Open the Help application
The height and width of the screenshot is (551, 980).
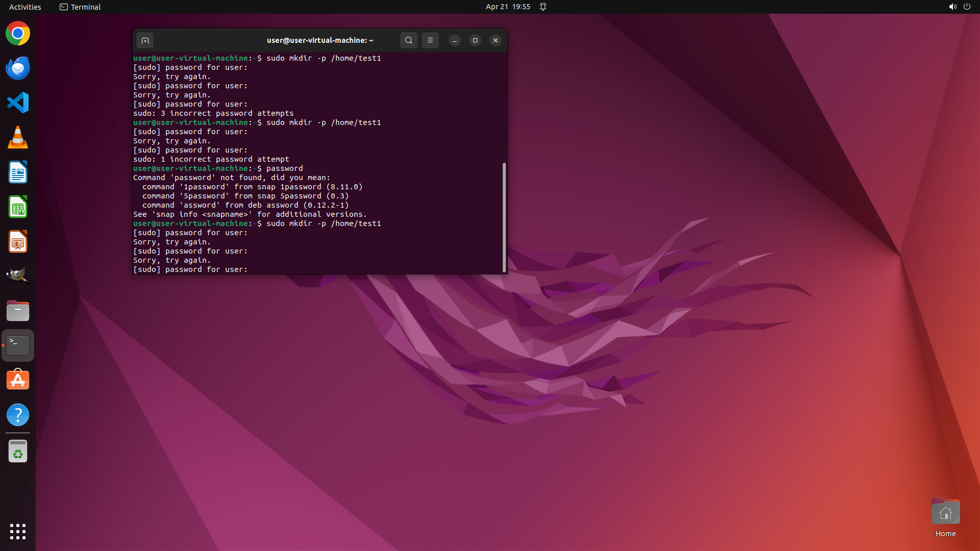click(x=18, y=415)
